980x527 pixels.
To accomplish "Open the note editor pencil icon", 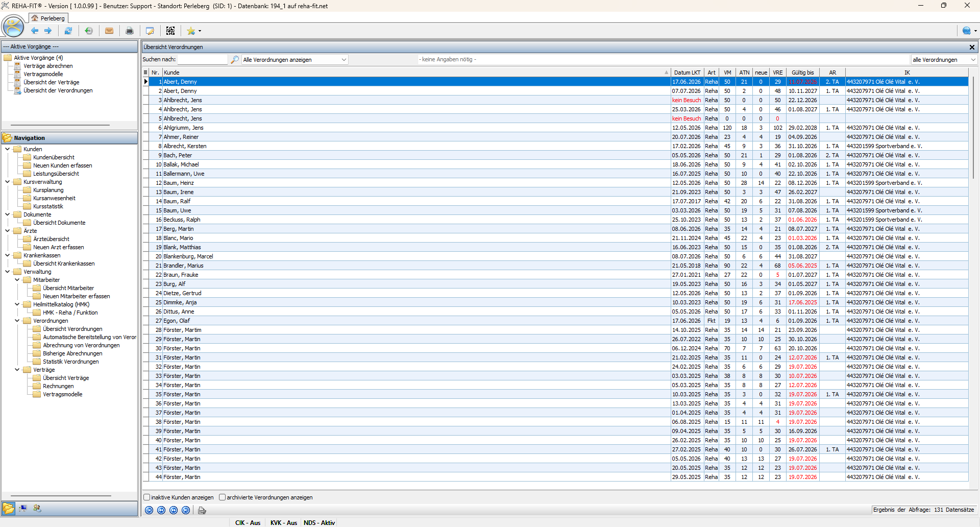I will (150, 31).
